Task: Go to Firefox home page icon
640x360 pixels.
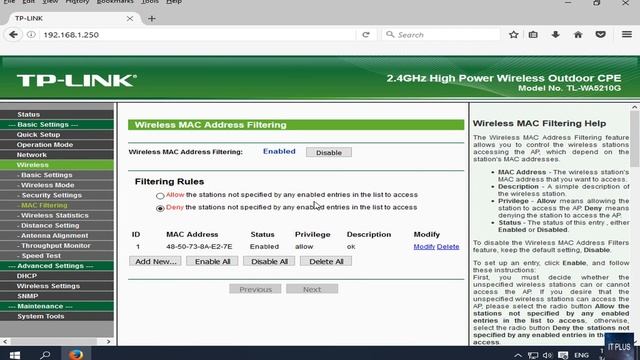Action: 578,35
